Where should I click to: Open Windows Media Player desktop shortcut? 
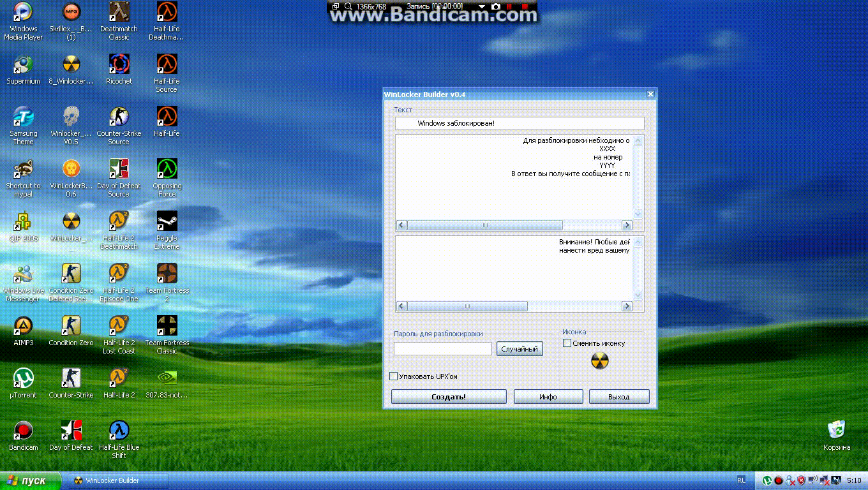point(24,20)
